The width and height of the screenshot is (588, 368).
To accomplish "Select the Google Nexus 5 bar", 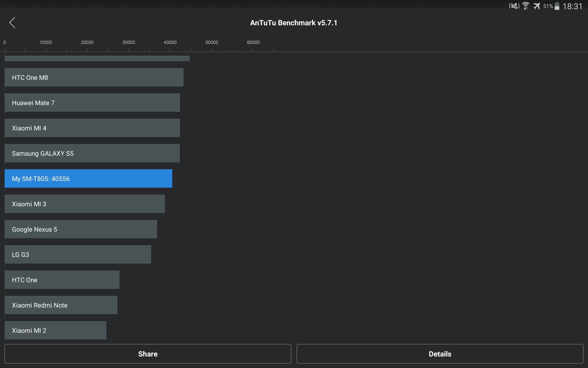I will [81, 229].
